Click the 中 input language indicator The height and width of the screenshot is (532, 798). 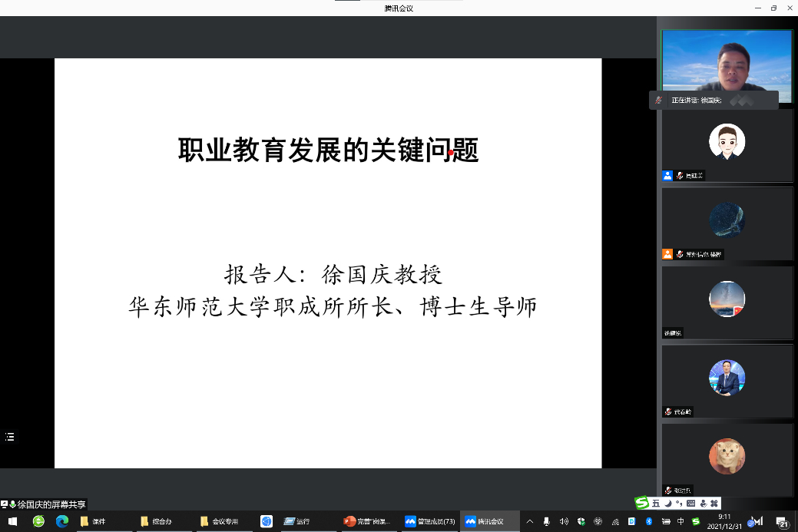[680, 521]
